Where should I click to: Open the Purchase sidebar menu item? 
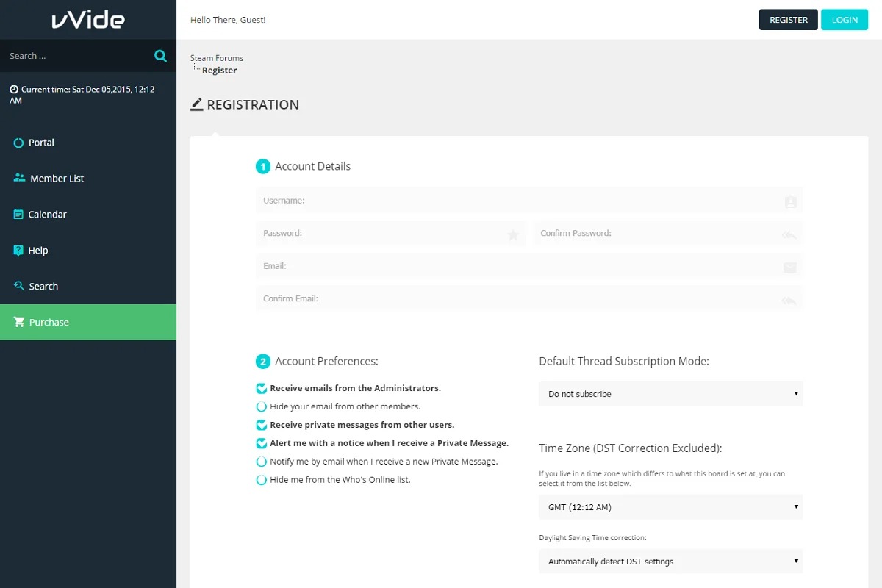click(49, 323)
